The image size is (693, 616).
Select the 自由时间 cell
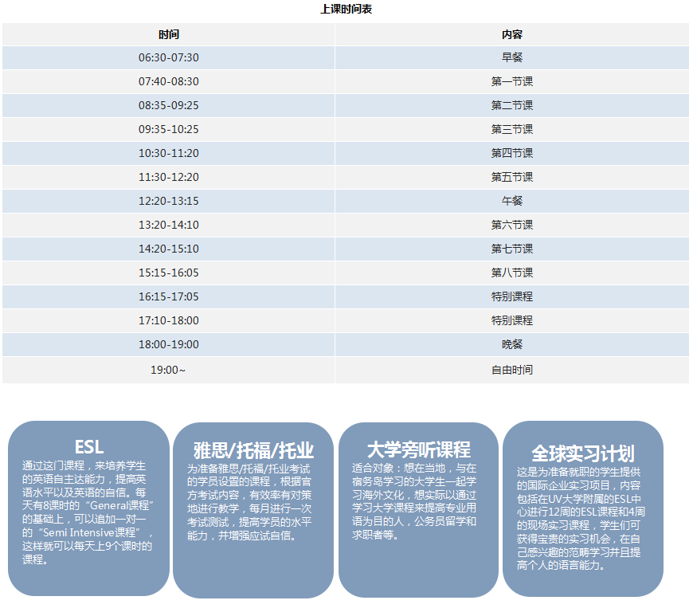point(512,370)
